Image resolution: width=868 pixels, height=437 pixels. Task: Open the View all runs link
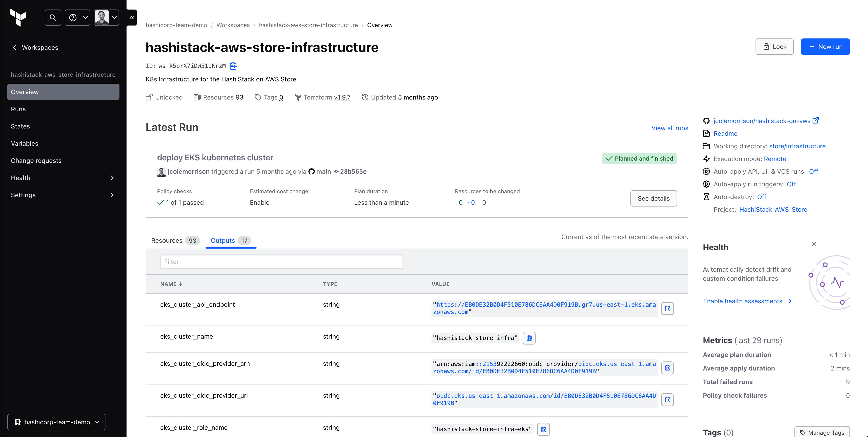pos(670,128)
